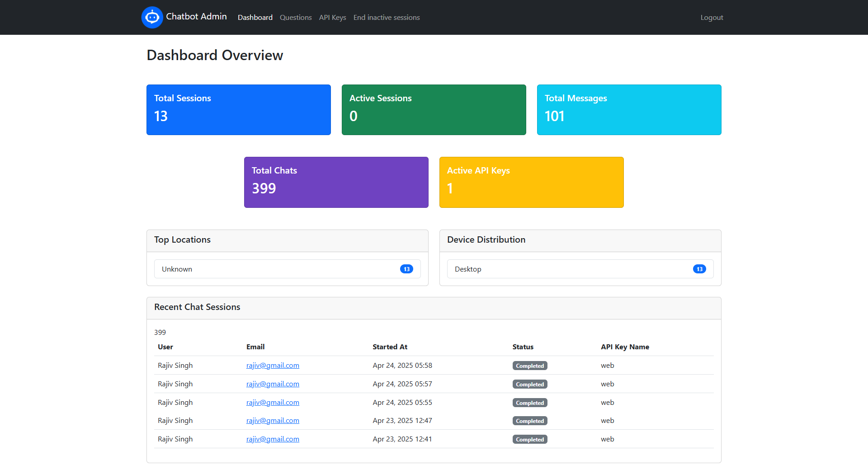Viewport: 868px width, 474px height.
Task: Click Rajiv Singh in the 05:58 row
Action: click(x=175, y=365)
